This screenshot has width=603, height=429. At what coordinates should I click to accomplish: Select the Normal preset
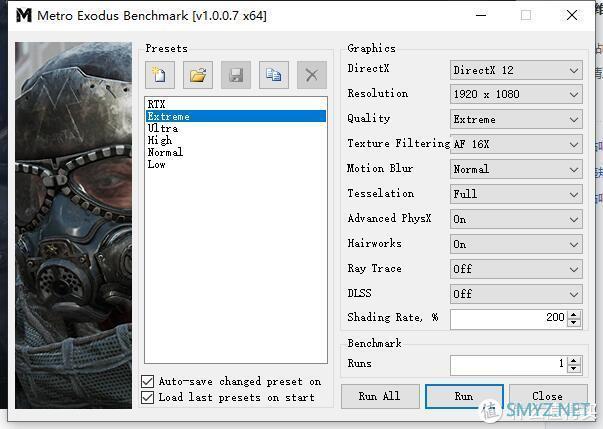coord(236,152)
